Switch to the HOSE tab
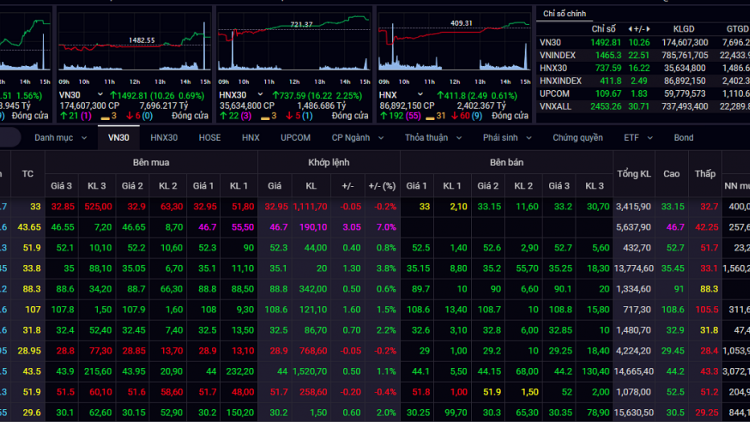Screen dimensions: 750x422 click(210, 137)
